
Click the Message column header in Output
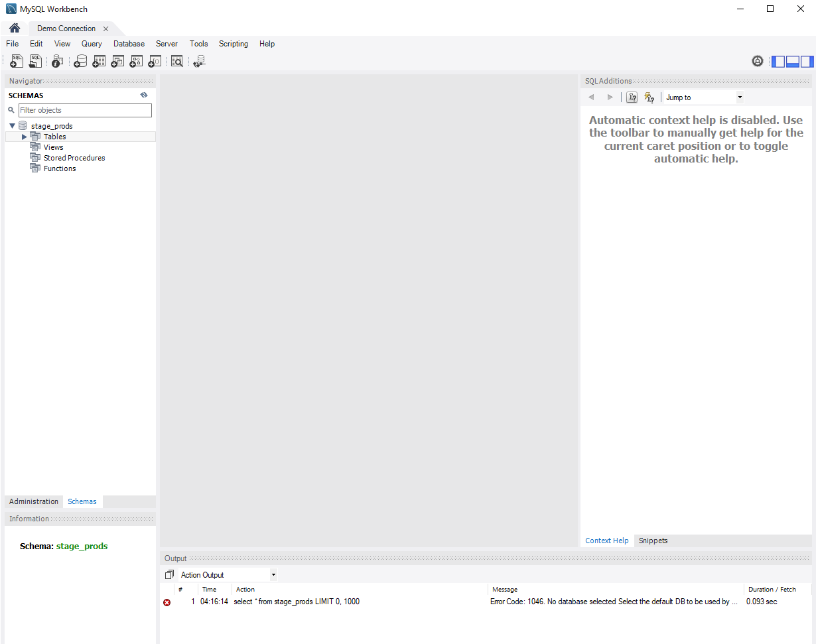[x=505, y=589]
